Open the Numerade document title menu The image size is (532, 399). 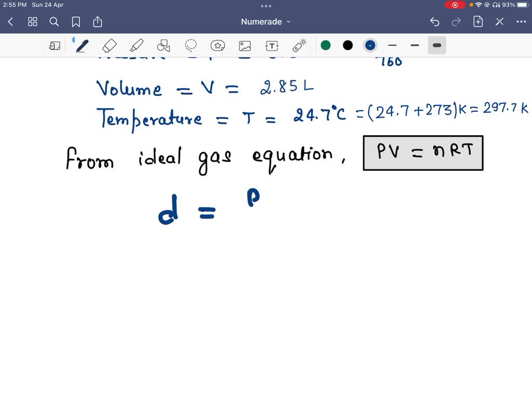point(265,21)
